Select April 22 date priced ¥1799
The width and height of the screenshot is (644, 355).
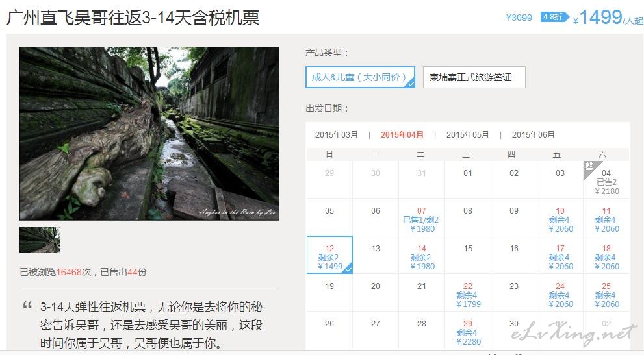(x=467, y=295)
